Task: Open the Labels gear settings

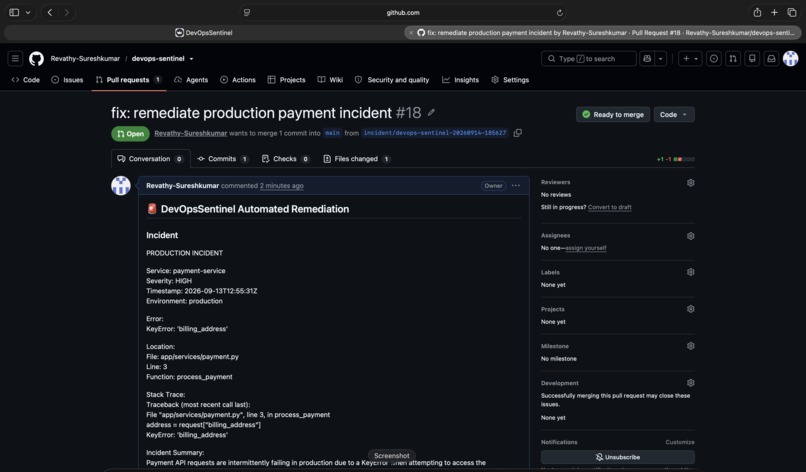Action: (690, 272)
